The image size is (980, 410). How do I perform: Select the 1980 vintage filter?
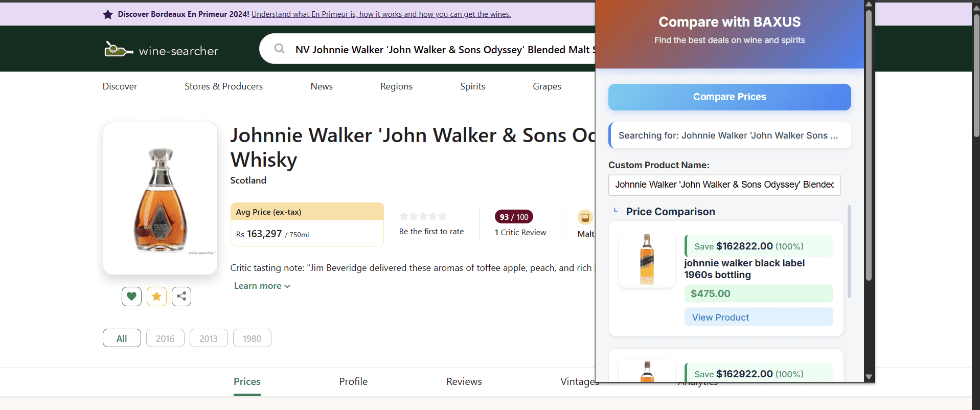coord(252,338)
